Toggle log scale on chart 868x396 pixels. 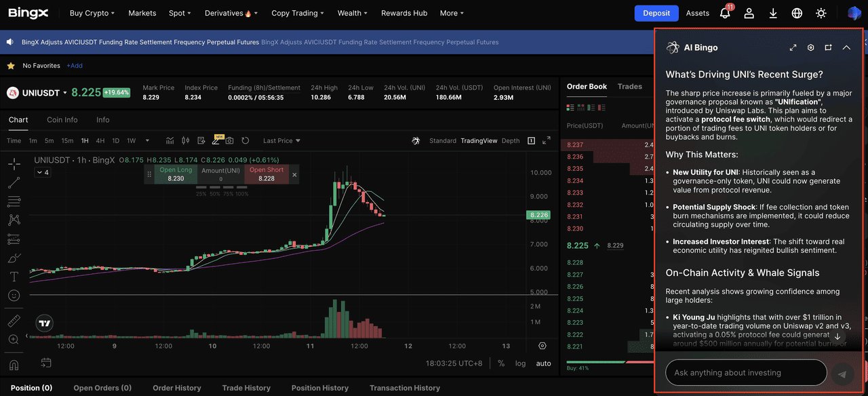click(x=520, y=363)
